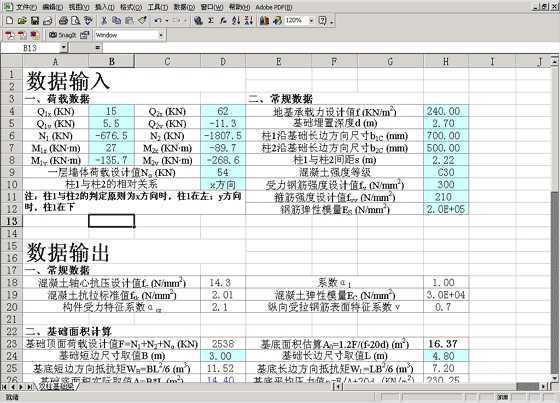Open the 文件(F) menu
Image resolution: width=560 pixels, height=403 pixels.
coord(26,7)
